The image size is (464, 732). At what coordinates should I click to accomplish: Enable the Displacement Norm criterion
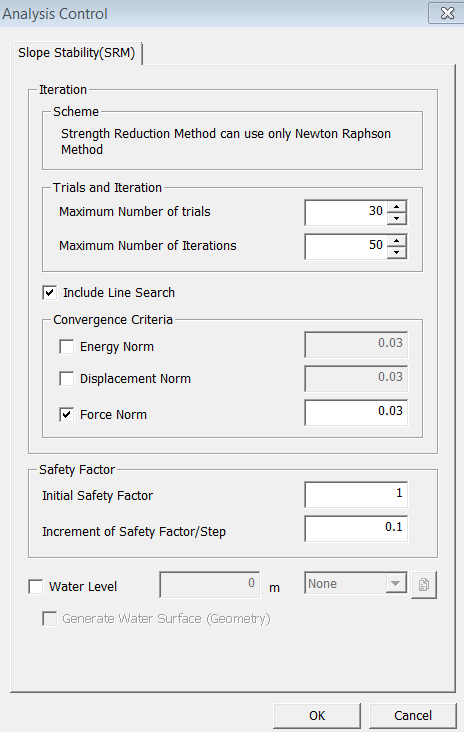(x=67, y=379)
